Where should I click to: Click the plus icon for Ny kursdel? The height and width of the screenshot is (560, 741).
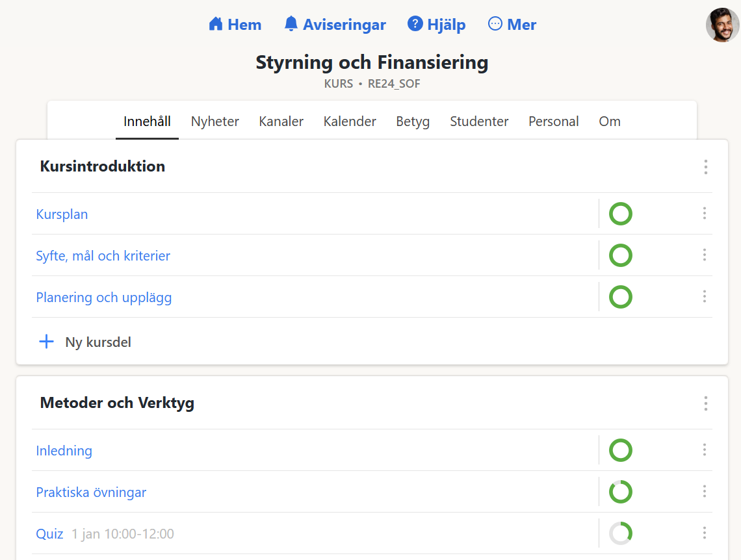coord(47,342)
